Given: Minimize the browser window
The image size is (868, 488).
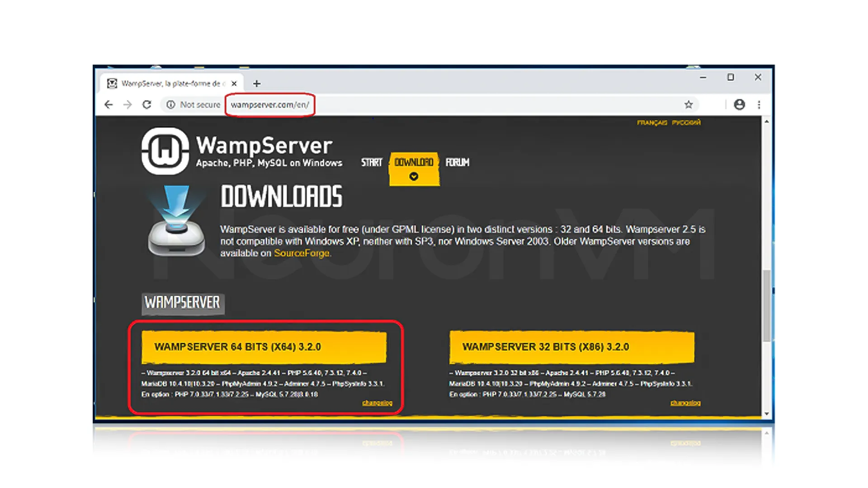Looking at the screenshot, I should pos(703,78).
